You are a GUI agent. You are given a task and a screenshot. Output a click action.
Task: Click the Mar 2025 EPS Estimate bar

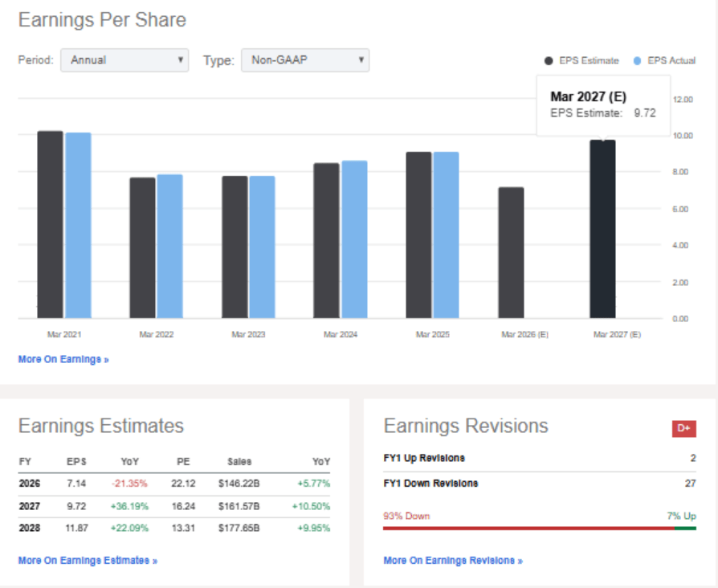(x=418, y=235)
